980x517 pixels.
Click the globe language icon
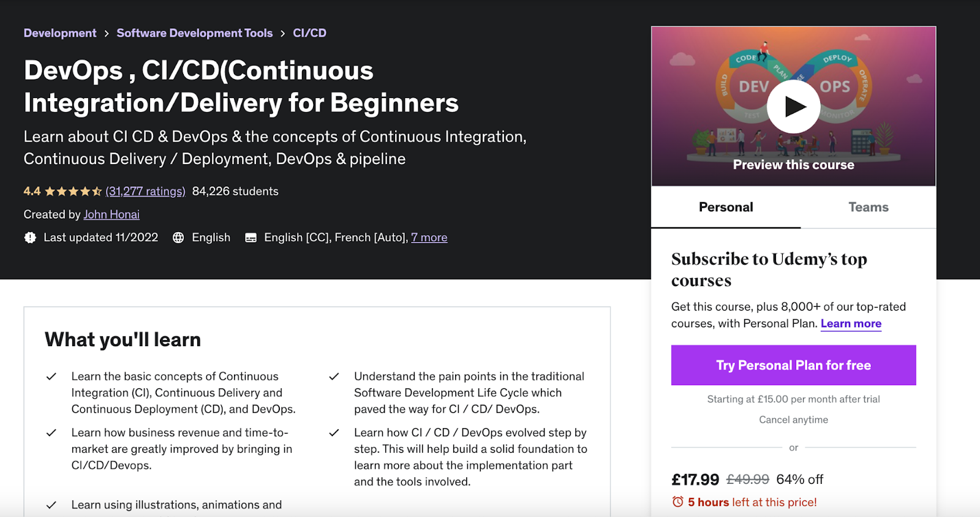click(178, 238)
